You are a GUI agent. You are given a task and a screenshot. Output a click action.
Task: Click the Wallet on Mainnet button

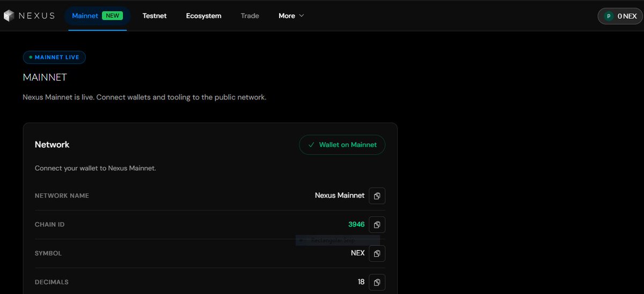pyautogui.click(x=342, y=145)
